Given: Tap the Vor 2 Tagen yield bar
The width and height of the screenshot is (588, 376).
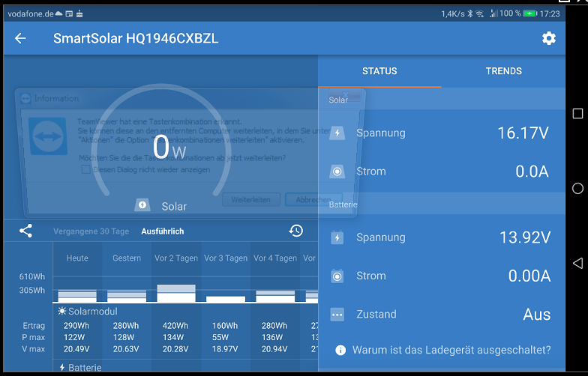Looking at the screenshot, I should tap(176, 294).
